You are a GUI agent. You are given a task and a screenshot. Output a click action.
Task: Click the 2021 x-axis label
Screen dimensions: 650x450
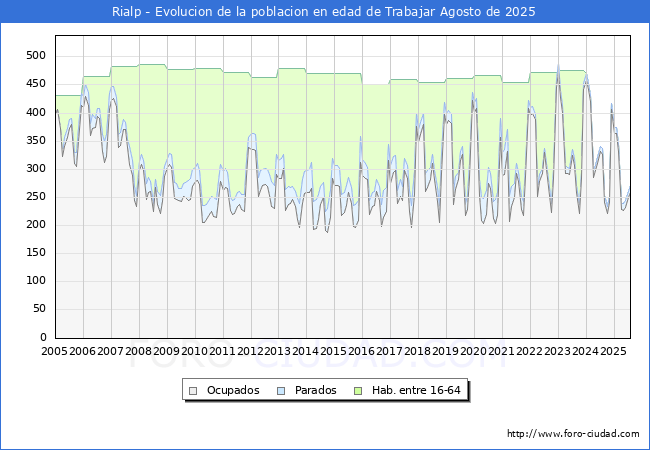point(502,351)
